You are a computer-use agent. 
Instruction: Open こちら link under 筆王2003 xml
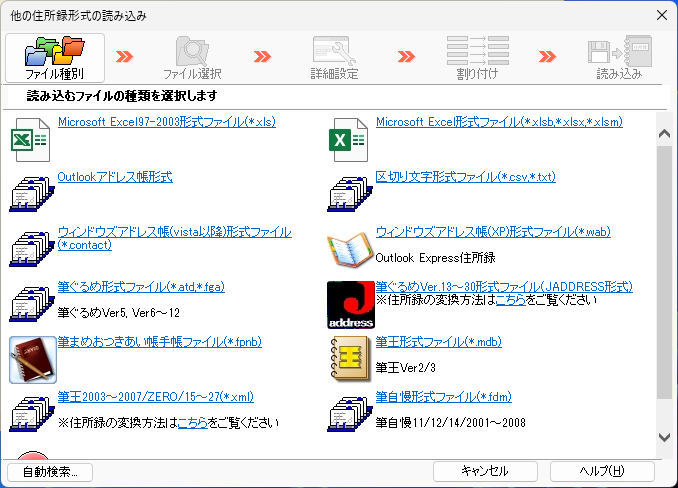tap(193, 422)
